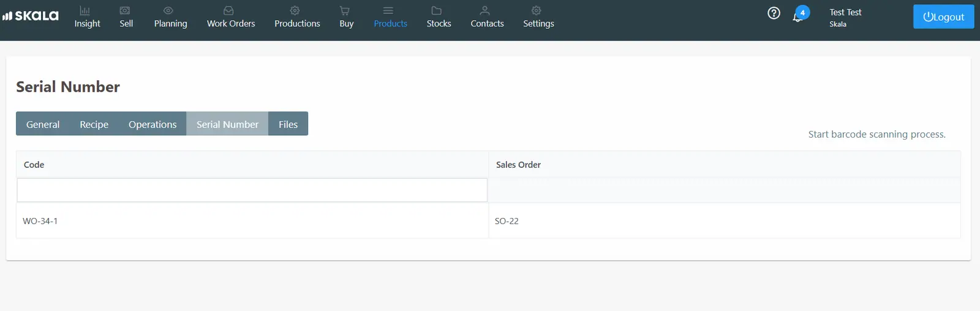The height and width of the screenshot is (311, 980).
Task: Select the Products list icon
Action: [388, 10]
